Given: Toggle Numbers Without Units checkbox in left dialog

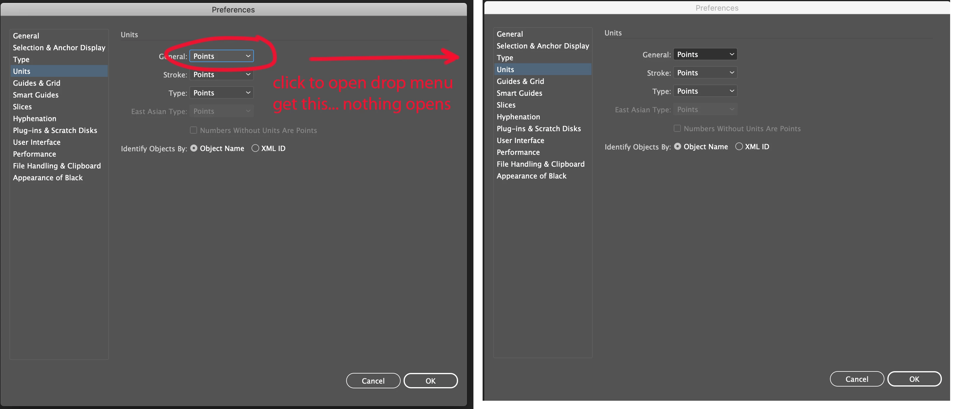Looking at the screenshot, I should tap(194, 130).
